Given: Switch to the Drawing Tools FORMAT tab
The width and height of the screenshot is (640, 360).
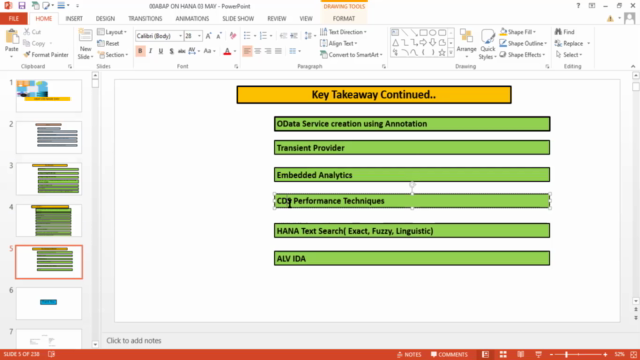Looking at the screenshot, I should point(344,18).
